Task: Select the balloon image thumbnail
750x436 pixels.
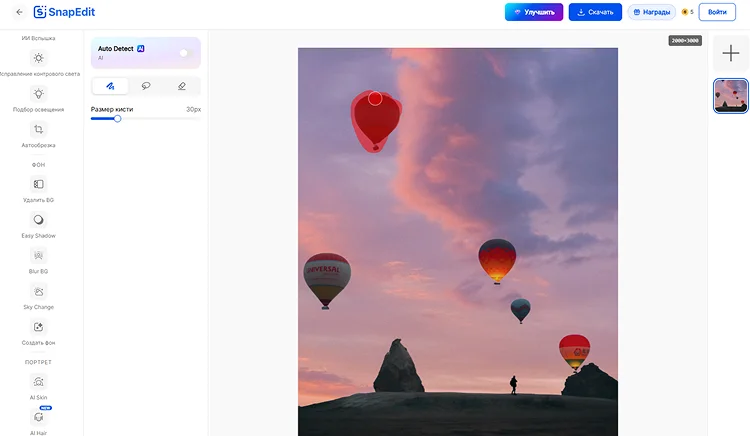Action: click(x=730, y=96)
